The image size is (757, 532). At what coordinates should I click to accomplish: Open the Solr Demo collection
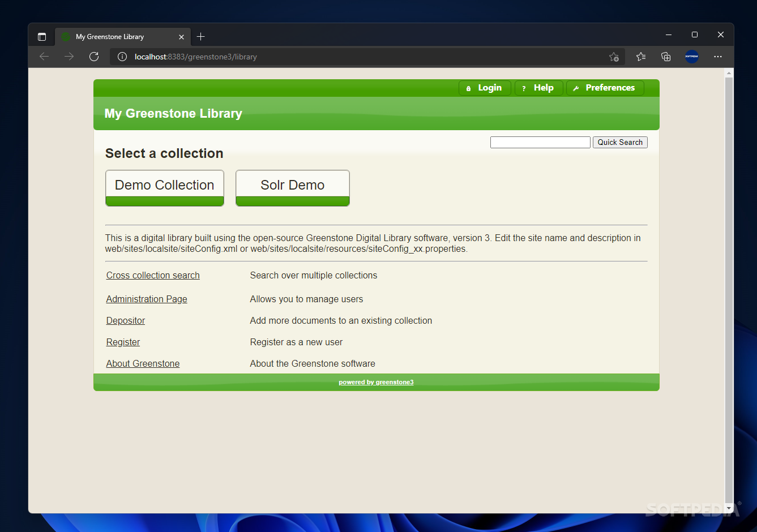click(x=293, y=188)
